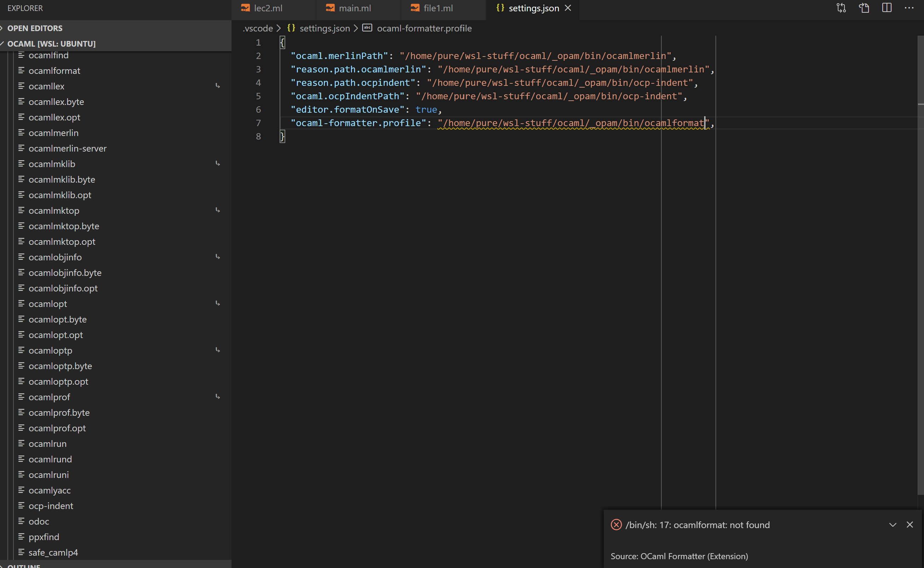The image size is (924, 568).
Task: Click the abc symbol icon in breadcrumb
Action: pyautogui.click(x=367, y=28)
